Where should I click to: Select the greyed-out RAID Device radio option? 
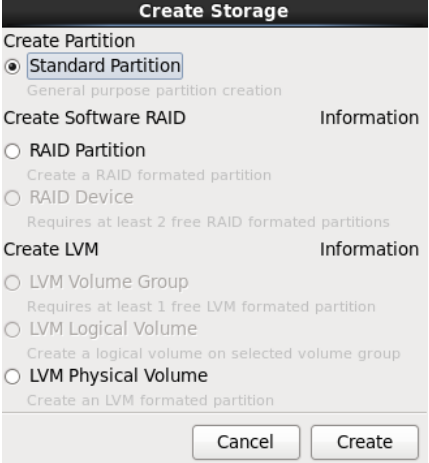[x=13, y=198]
